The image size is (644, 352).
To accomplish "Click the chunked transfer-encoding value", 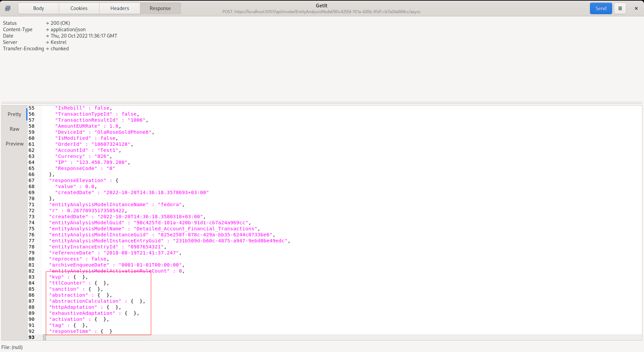I will point(60,49).
